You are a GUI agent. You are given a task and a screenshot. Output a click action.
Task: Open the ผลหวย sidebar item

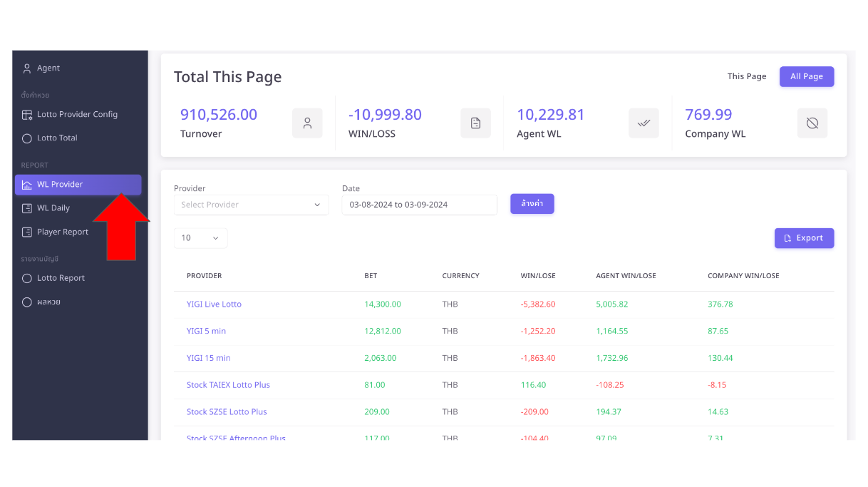pyautogui.click(x=48, y=302)
